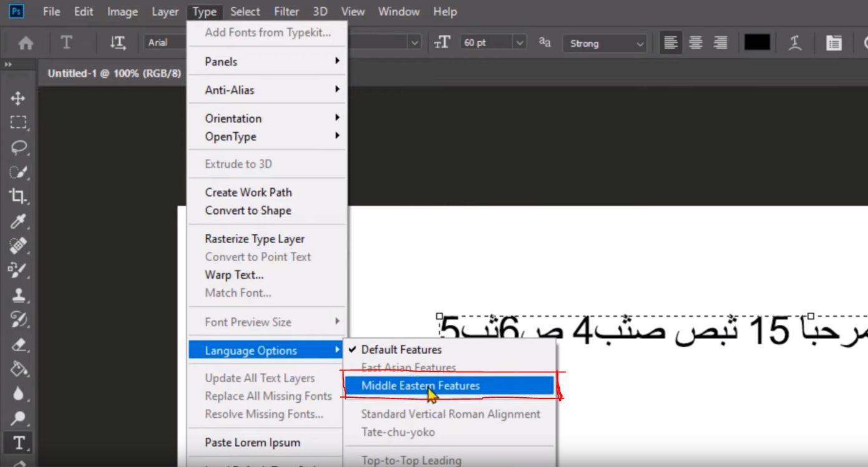The image size is (868, 467).
Task: Switch to the Untitled-1 document tab
Action: [x=114, y=74]
